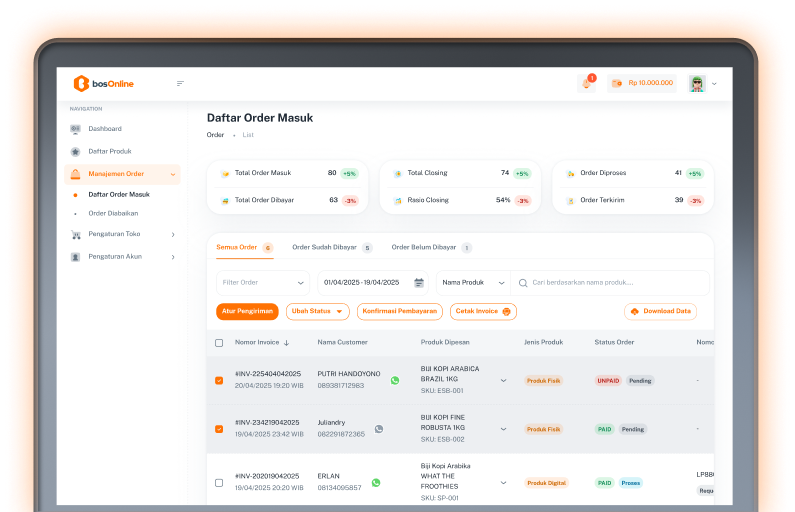The width and height of the screenshot is (795, 512).
Task: Click the Manajemen Order bag icon
Action: coord(75,174)
